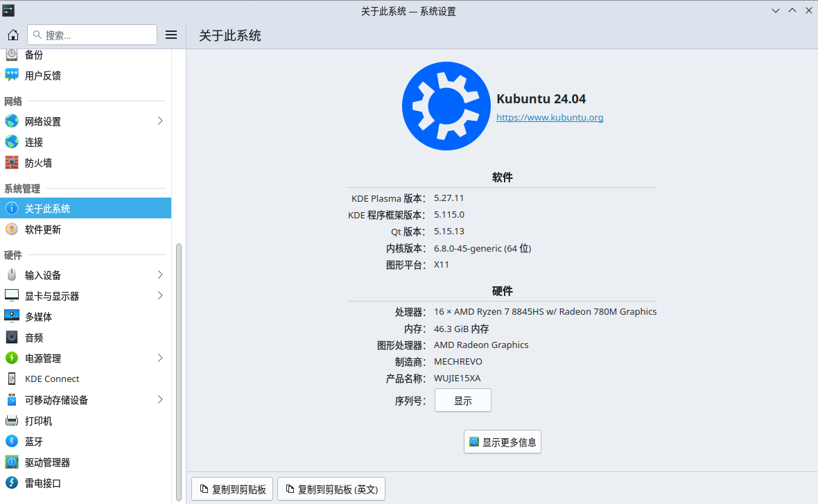Focus the 搜索 search field
Viewport: 818px width, 504px height.
[x=92, y=35]
